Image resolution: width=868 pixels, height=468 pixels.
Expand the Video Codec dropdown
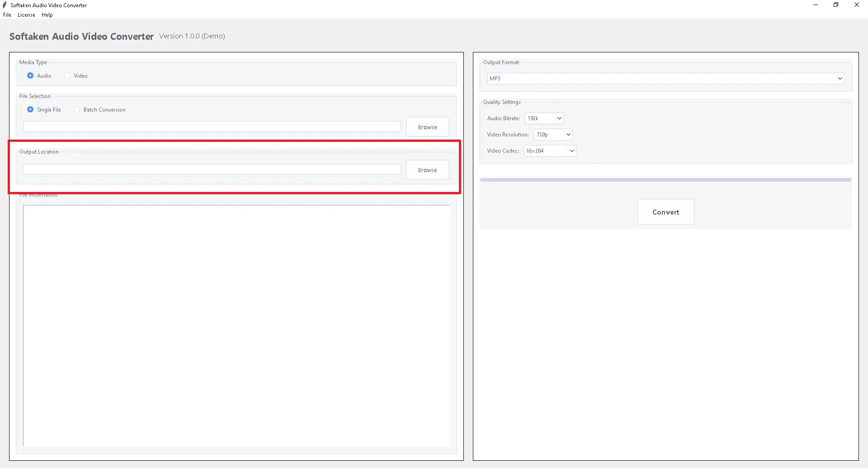point(550,151)
